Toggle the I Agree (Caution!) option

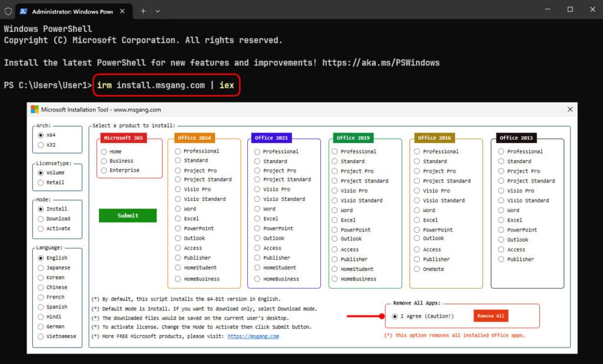[x=395, y=316]
